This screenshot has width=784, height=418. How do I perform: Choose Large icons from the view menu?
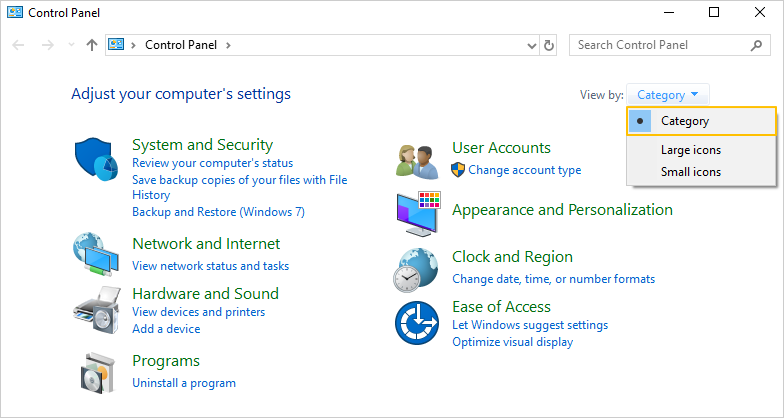pos(690,150)
